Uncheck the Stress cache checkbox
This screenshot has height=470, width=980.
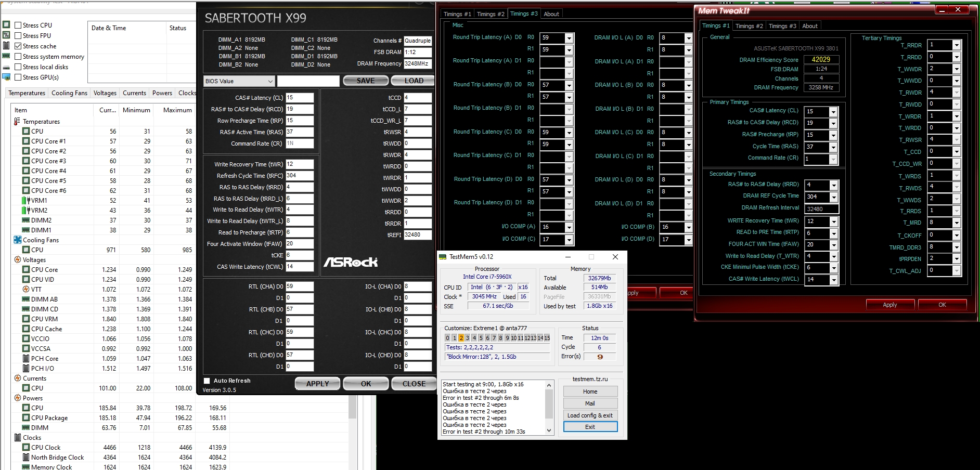click(18, 46)
